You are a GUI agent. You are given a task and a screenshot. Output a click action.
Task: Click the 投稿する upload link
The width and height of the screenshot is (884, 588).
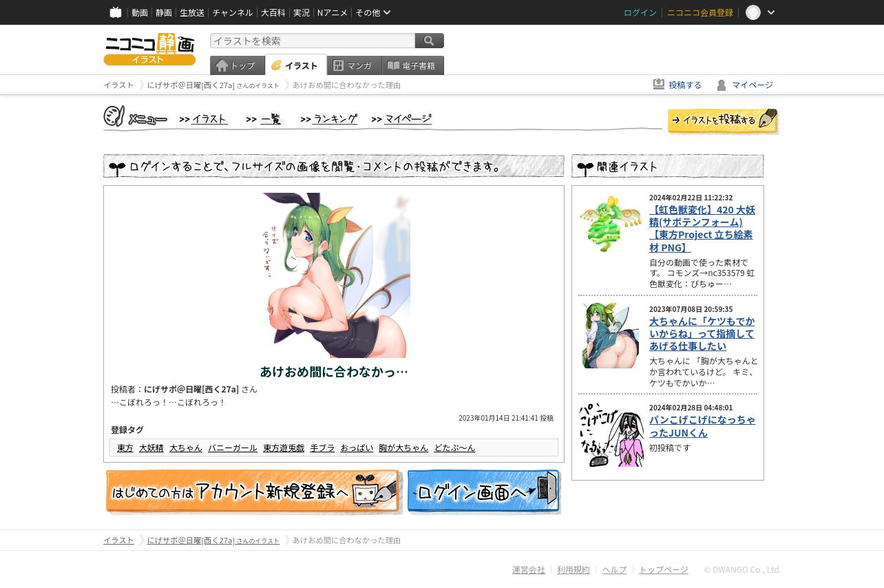coord(677,85)
